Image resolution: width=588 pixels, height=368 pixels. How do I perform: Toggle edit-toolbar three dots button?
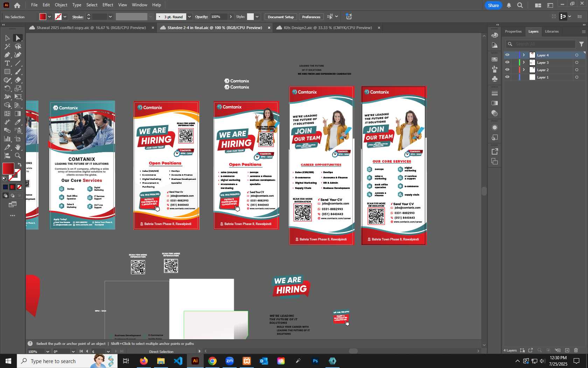[x=13, y=216]
